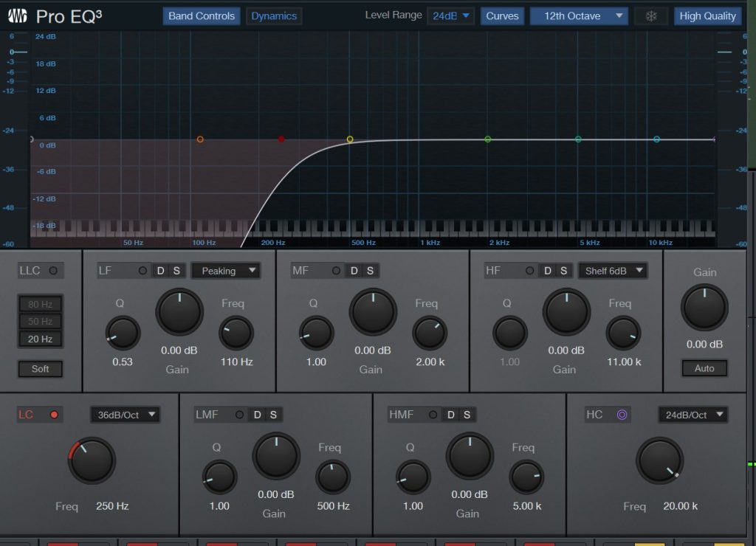This screenshot has width=756, height=546.
Task: Click the Auto gain button
Action: pos(704,368)
